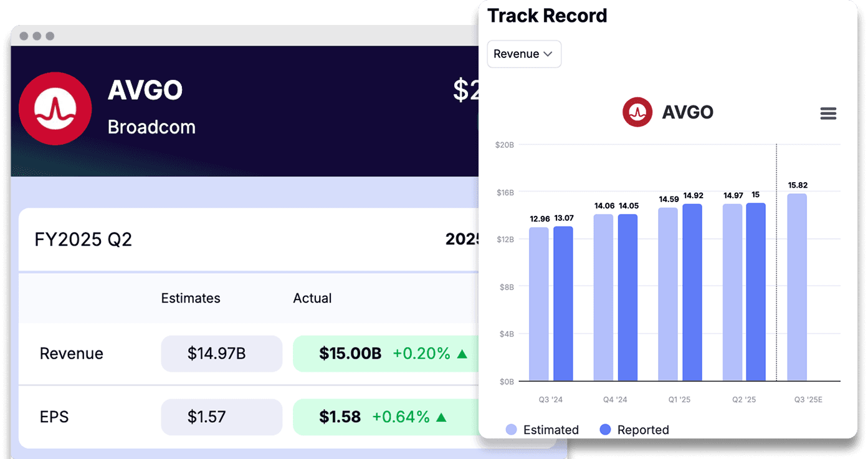Click the Q3 '25E estimated bar 15.82
This screenshot has height=459, width=868.
[797, 287]
